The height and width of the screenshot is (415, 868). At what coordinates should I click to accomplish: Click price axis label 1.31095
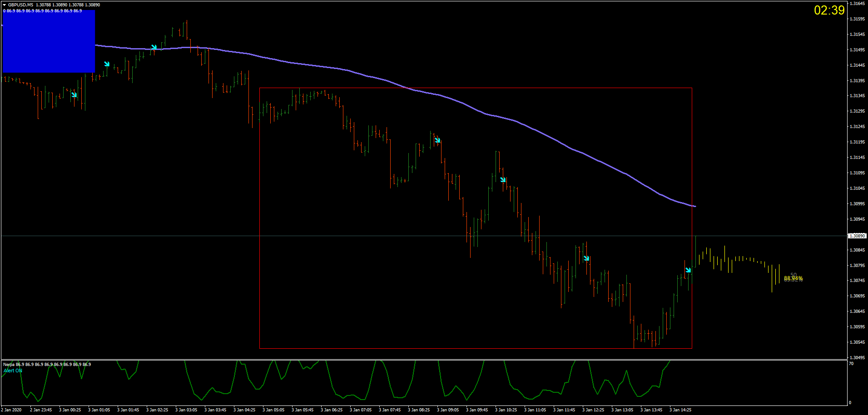(857, 173)
